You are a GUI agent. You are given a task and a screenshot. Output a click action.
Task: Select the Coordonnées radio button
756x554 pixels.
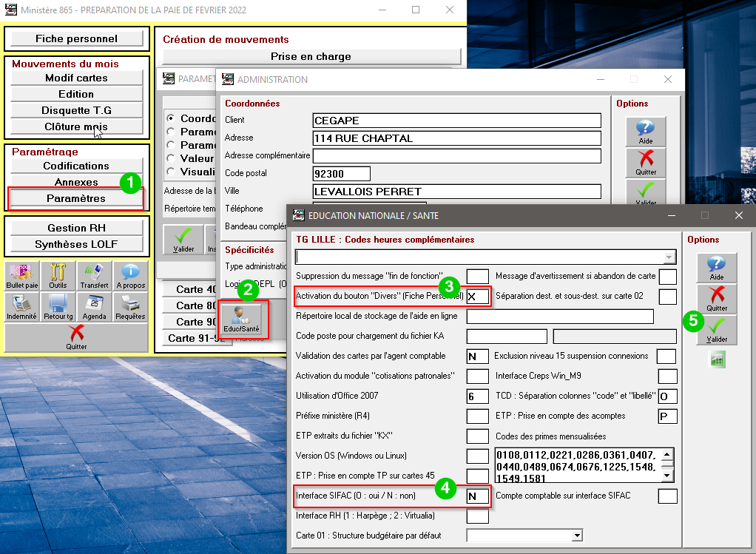pyautogui.click(x=171, y=118)
